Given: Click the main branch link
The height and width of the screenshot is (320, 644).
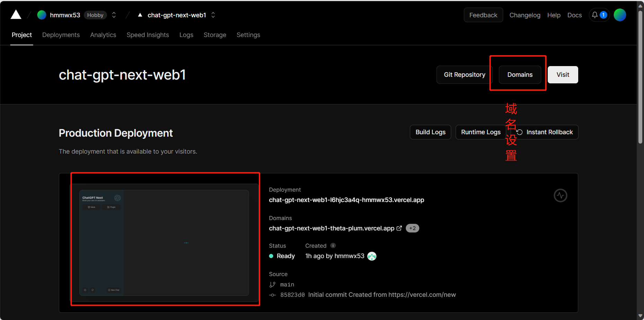Looking at the screenshot, I should pos(287,284).
